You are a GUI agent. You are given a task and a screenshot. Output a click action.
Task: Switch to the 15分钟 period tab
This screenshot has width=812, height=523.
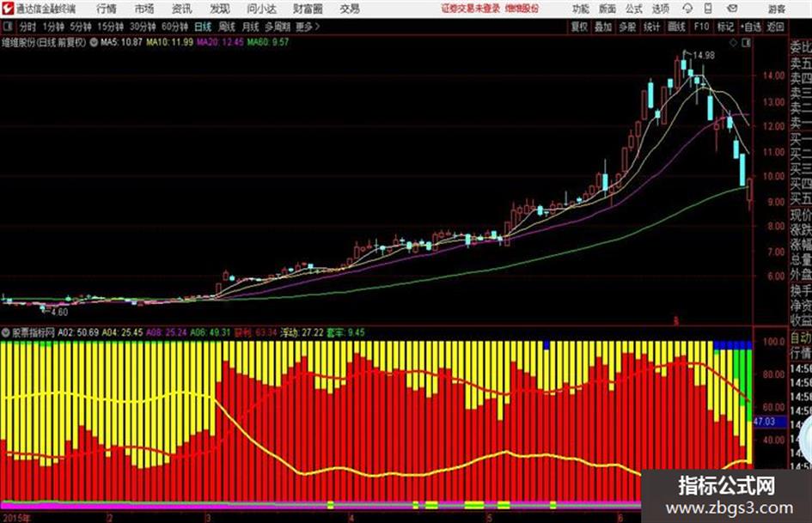(111, 27)
